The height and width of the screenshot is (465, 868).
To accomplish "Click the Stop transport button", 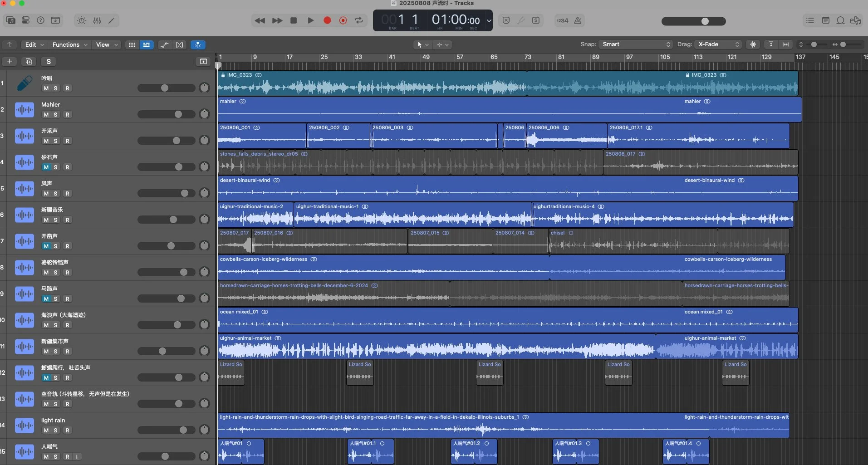I will point(294,20).
